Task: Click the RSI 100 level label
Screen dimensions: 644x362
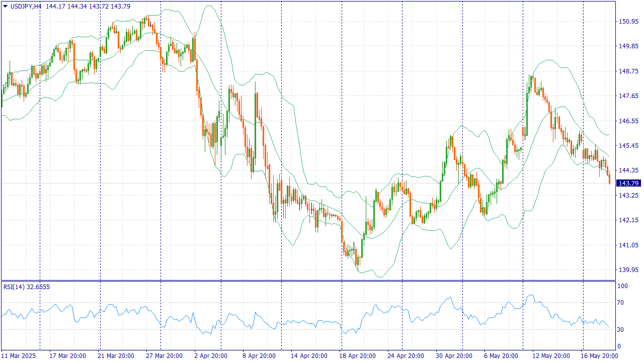Action: pyautogui.click(x=623, y=286)
